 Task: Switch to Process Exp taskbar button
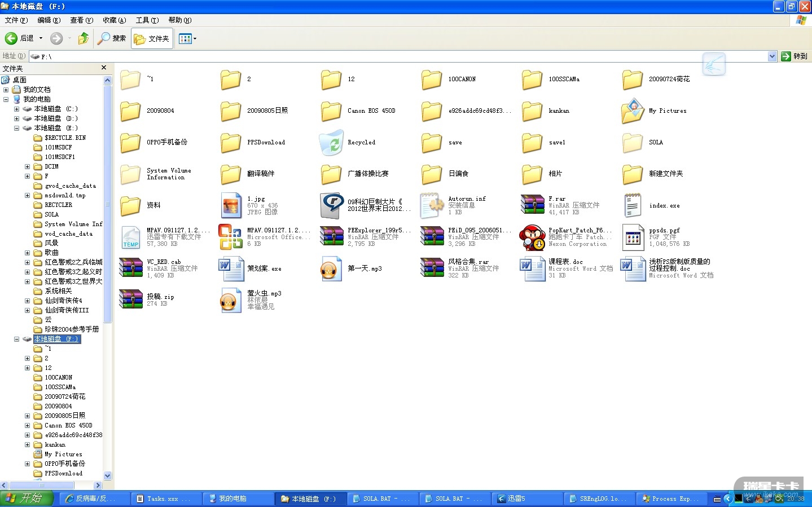672,499
